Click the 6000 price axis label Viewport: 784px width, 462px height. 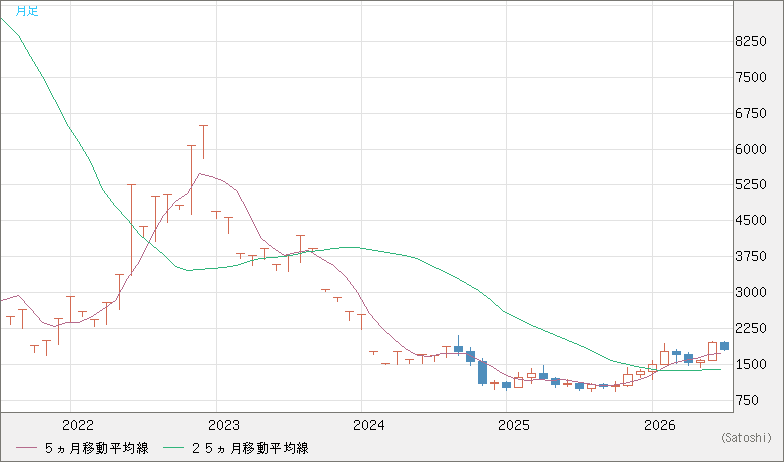pos(751,149)
